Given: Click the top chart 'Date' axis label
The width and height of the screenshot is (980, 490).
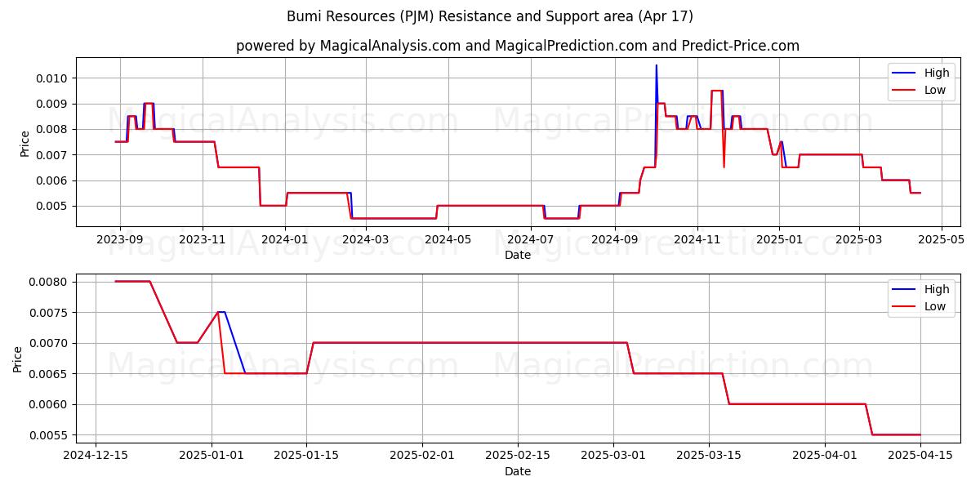Looking at the screenshot, I should (x=518, y=255).
